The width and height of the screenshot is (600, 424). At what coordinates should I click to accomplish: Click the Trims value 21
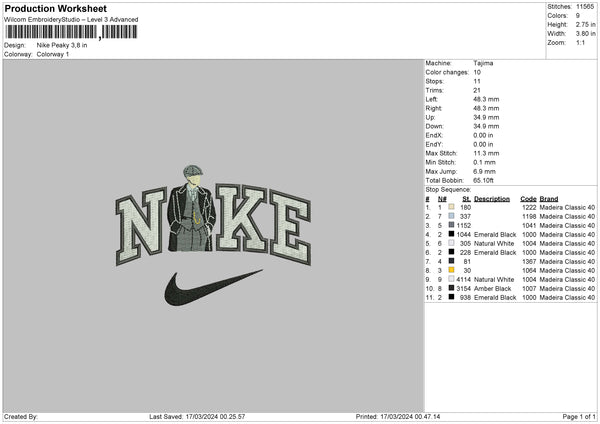[x=477, y=90]
